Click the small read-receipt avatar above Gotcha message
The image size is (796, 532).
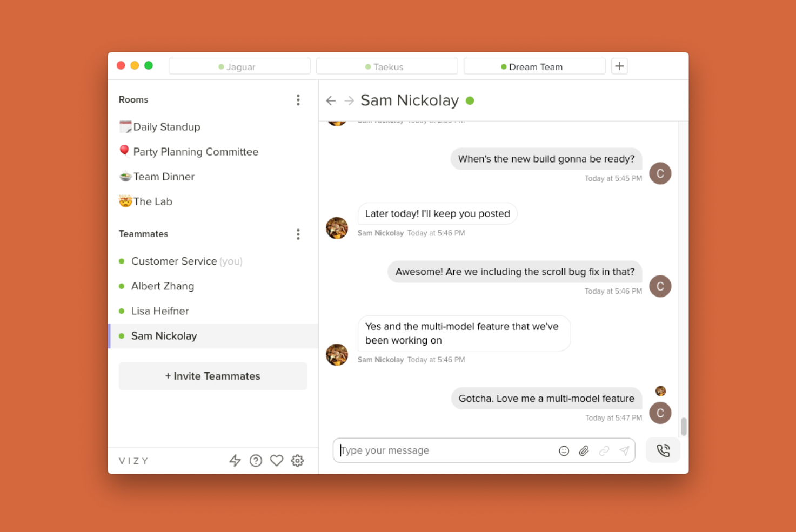pyautogui.click(x=660, y=391)
